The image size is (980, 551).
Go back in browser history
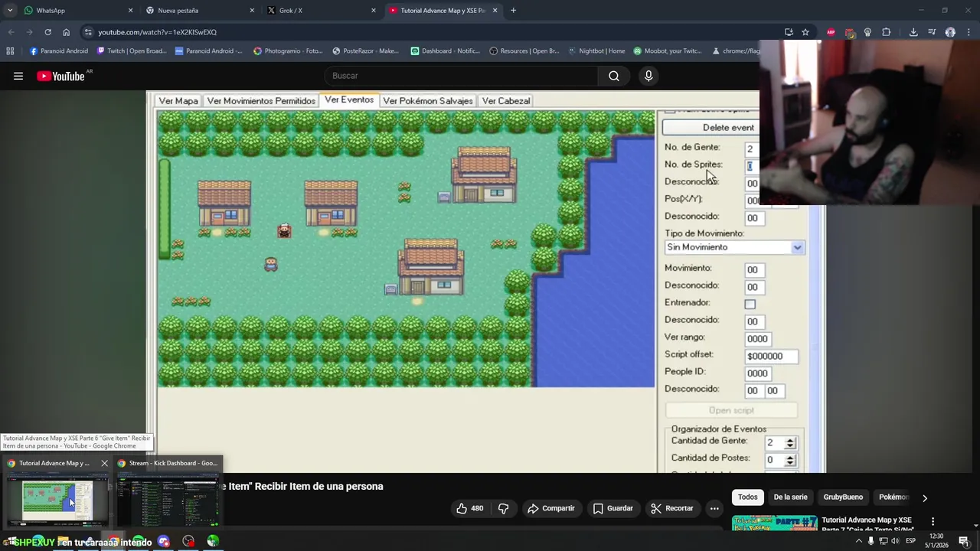[11, 32]
